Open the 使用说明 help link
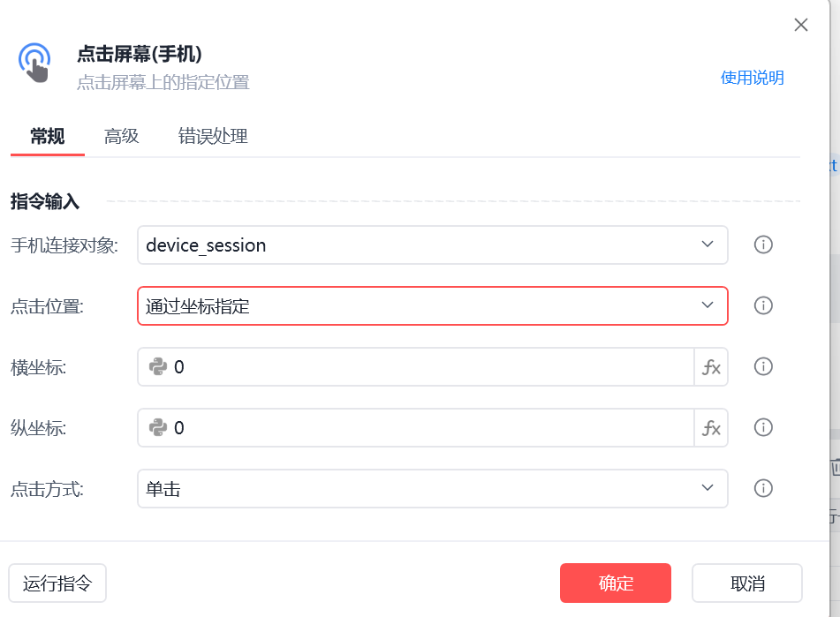 (753, 78)
